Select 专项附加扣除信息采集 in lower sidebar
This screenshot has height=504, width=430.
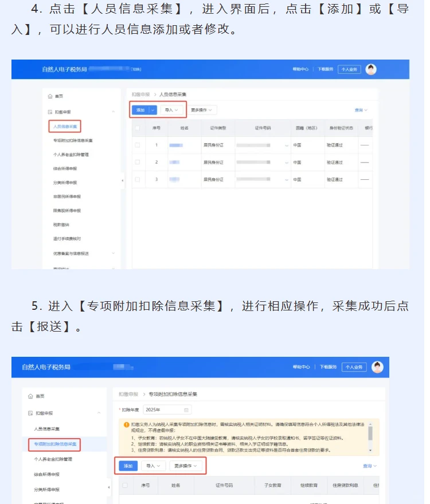56,444
